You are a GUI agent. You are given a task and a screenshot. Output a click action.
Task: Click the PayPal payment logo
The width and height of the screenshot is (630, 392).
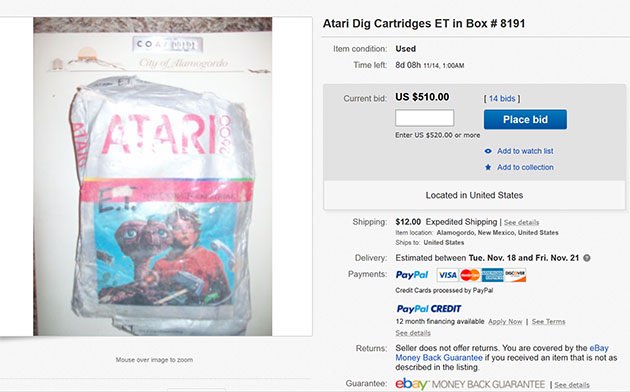pyautogui.click(x=412, y=275)
